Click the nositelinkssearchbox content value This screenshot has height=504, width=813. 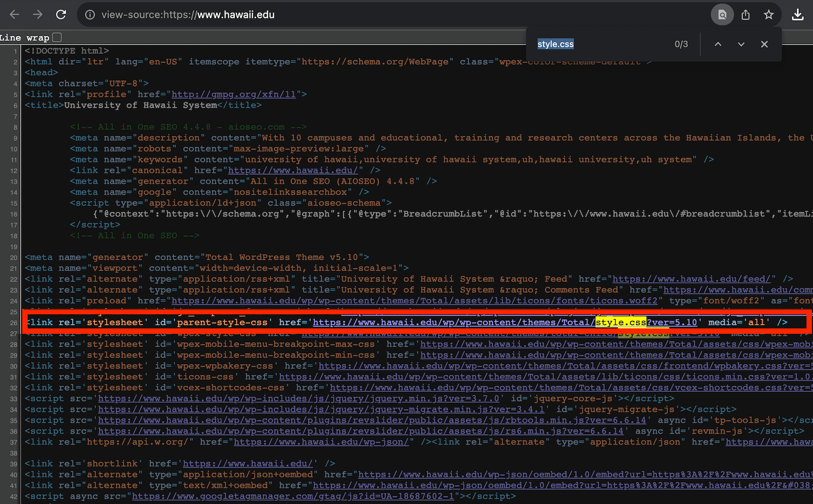(290, 192)
